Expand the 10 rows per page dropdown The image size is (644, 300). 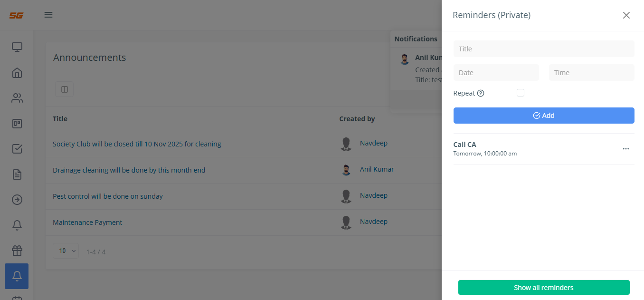(x=66, y=251)
